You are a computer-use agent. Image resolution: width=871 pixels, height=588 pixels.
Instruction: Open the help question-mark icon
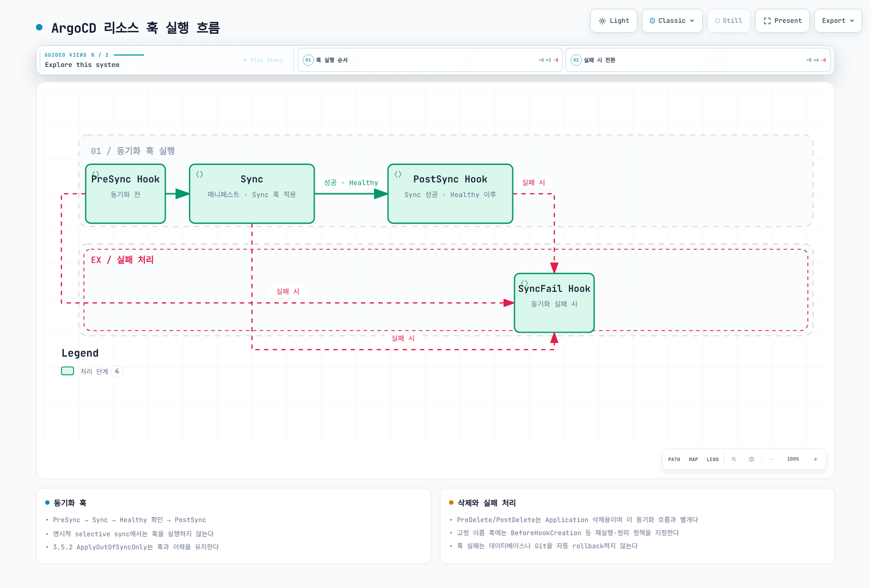(x=751, y=460)
